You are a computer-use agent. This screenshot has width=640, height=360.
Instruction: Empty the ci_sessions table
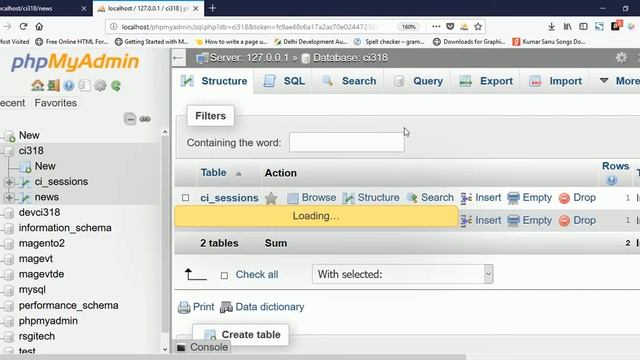point(529,198)
